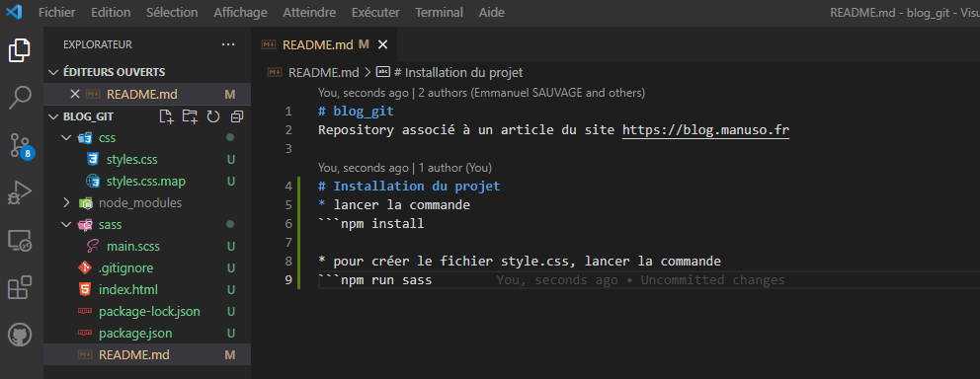Image resolution: width=980 pixels, height=379 pixels.
Task: Open the Aide menu
Action: 492,13
